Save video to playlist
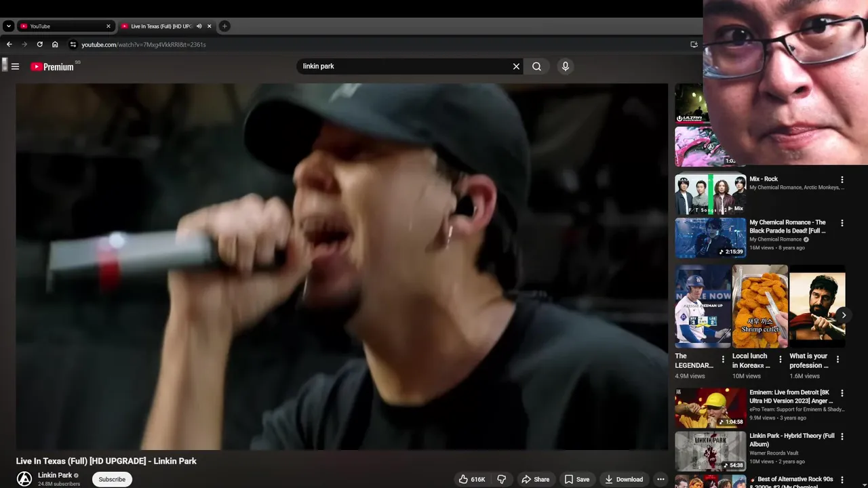 (576, 479)
